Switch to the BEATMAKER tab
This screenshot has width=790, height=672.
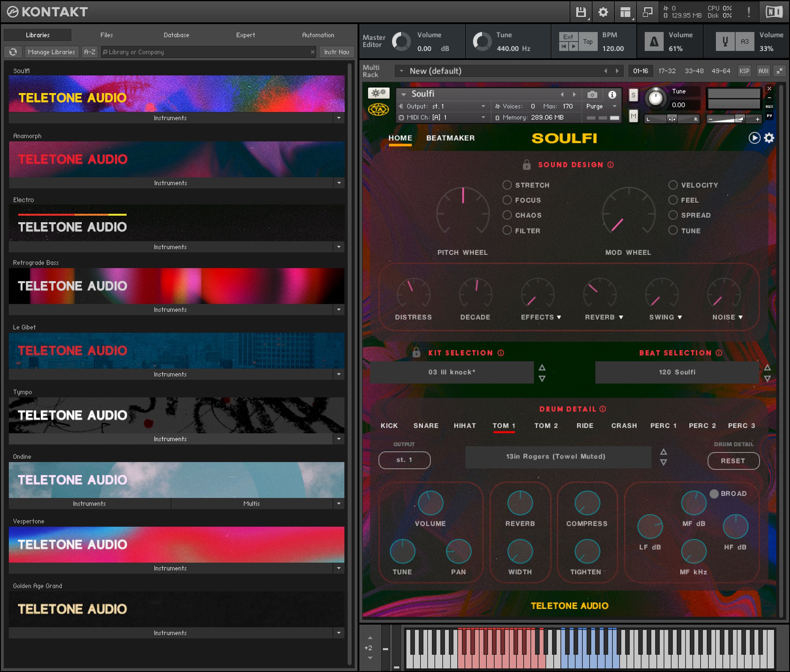click(450, 138)
